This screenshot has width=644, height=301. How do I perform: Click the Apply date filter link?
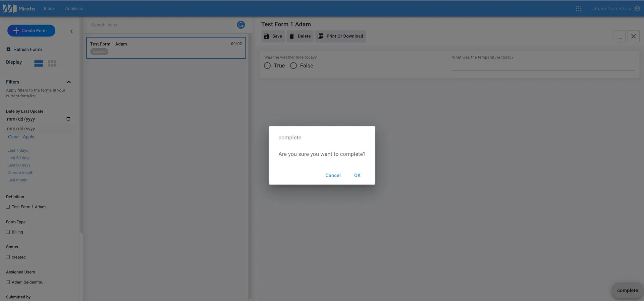(29, 137)
